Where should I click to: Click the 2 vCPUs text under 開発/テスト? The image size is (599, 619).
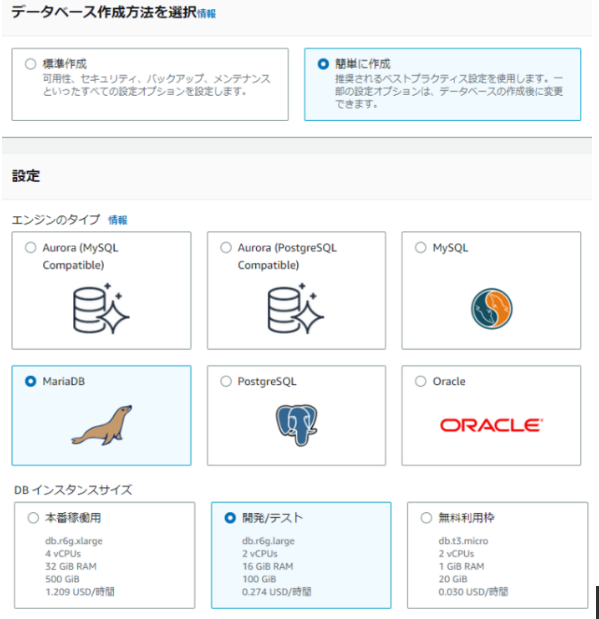[x=260, y=553]
